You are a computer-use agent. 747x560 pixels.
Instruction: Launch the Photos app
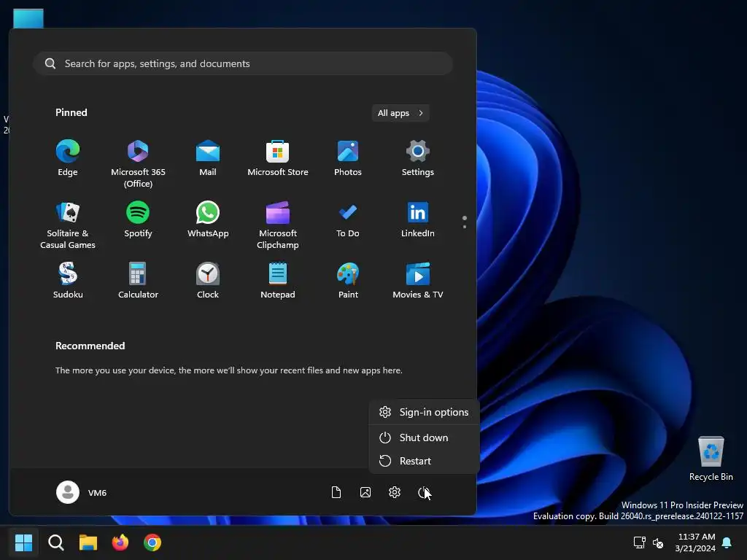(x=348, y=158)
